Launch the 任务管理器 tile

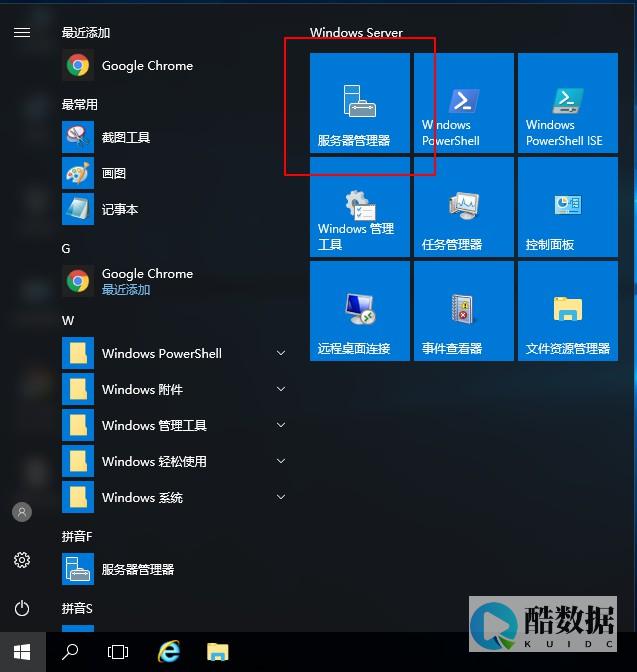point(464,207)
